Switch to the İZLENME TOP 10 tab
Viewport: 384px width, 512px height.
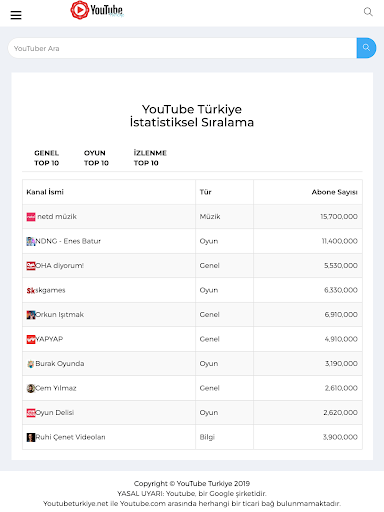point(150,158)
